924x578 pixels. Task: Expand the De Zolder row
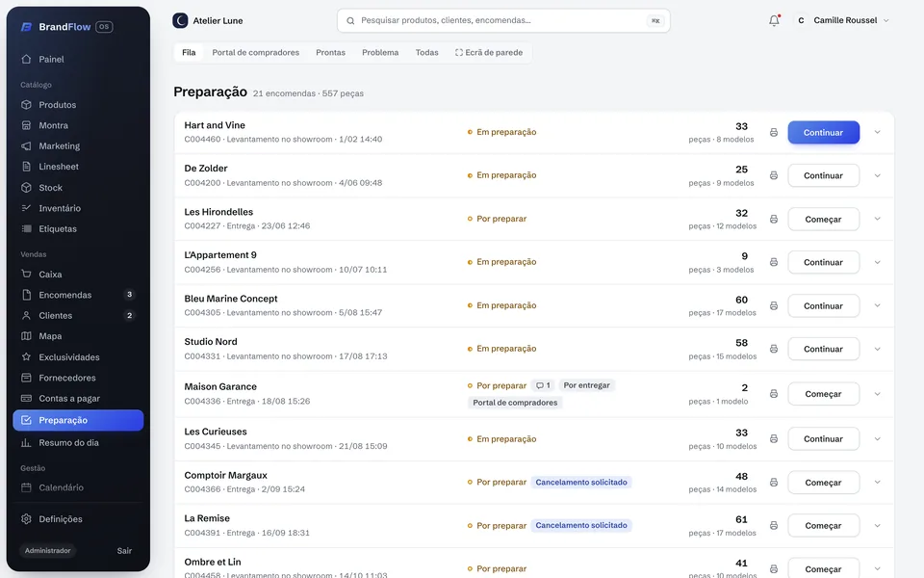click(x=878, y=175)
